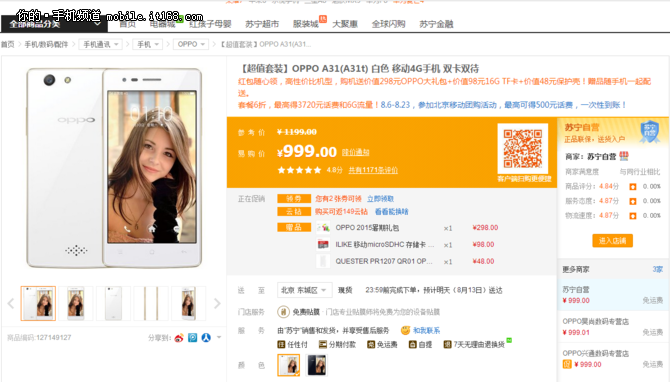Expand 手机 breadcrumb dropdown

tap(148, 44)
